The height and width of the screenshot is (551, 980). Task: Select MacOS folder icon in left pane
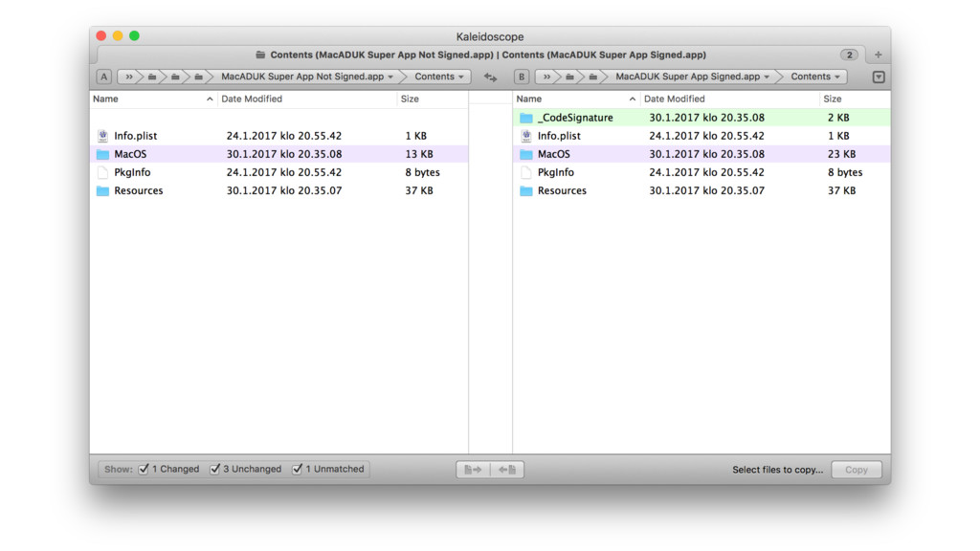tap(103, 154)
